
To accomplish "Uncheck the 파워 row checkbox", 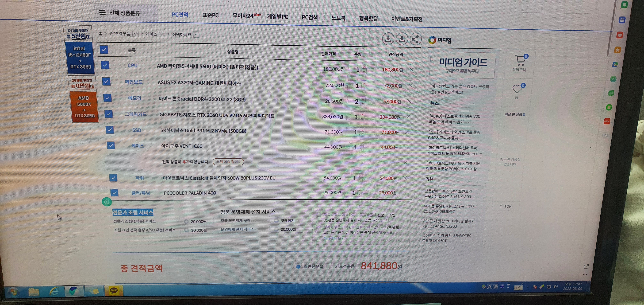I will coord(113,178).
